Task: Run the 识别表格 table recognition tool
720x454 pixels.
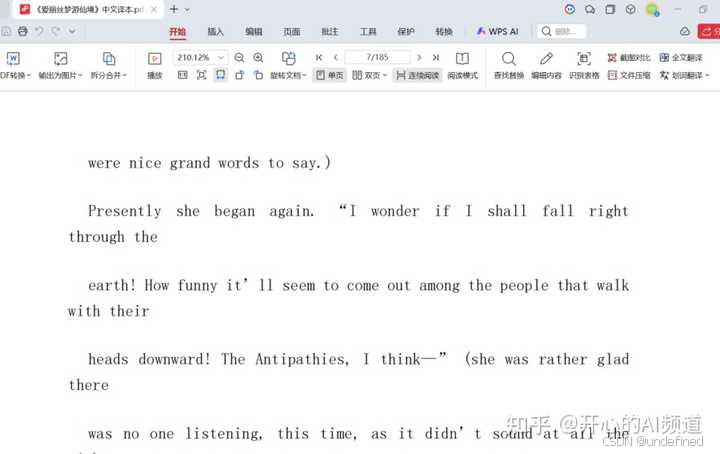Action: point(584,65)
